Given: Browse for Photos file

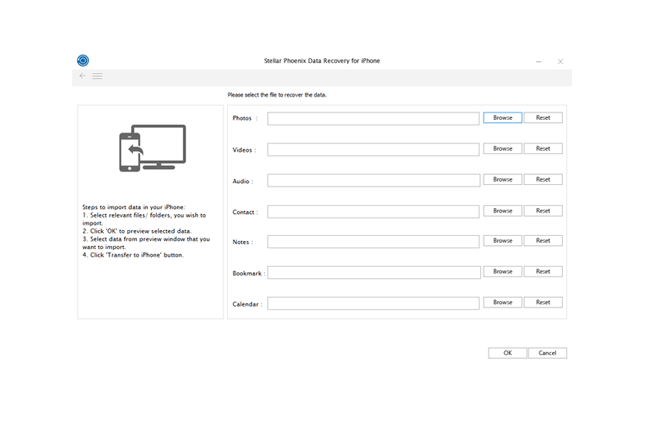Looking at the screenshot, I should 503,118.
